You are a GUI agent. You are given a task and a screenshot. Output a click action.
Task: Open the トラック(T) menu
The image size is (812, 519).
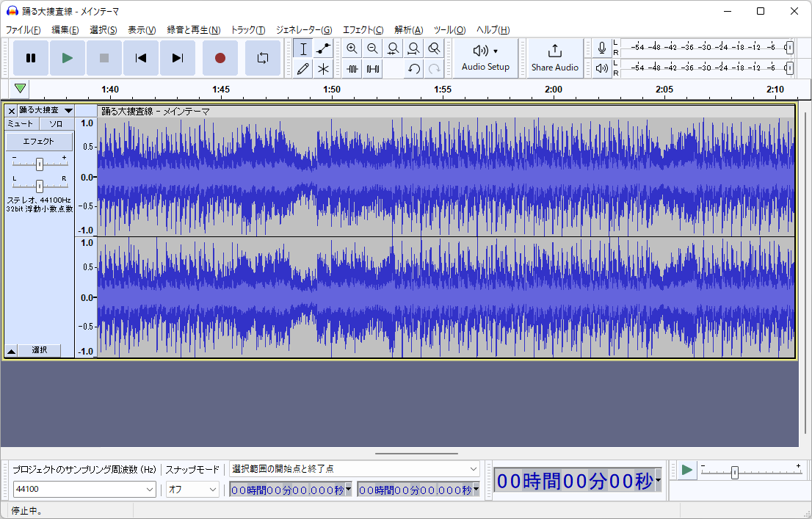(x=248, y=30)
